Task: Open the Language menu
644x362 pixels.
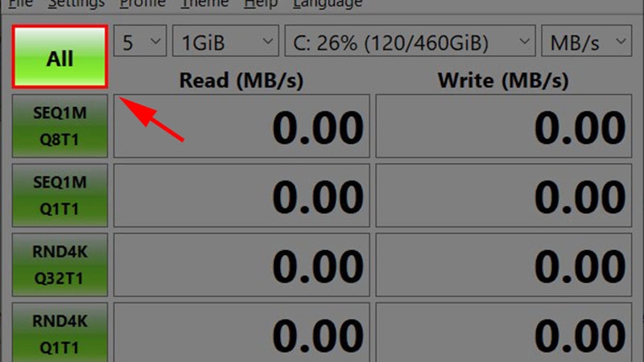Action: pyautogui.click(x=328, y=4)
